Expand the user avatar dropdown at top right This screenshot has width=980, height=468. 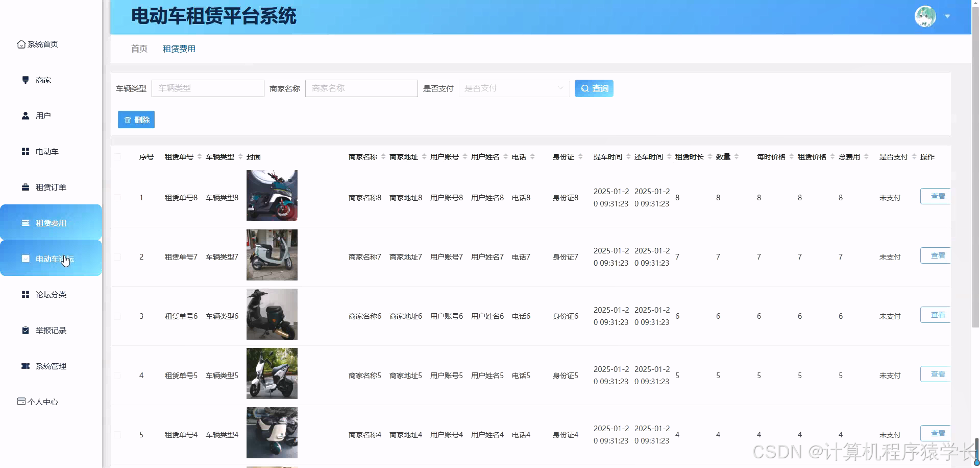point(948,16)
